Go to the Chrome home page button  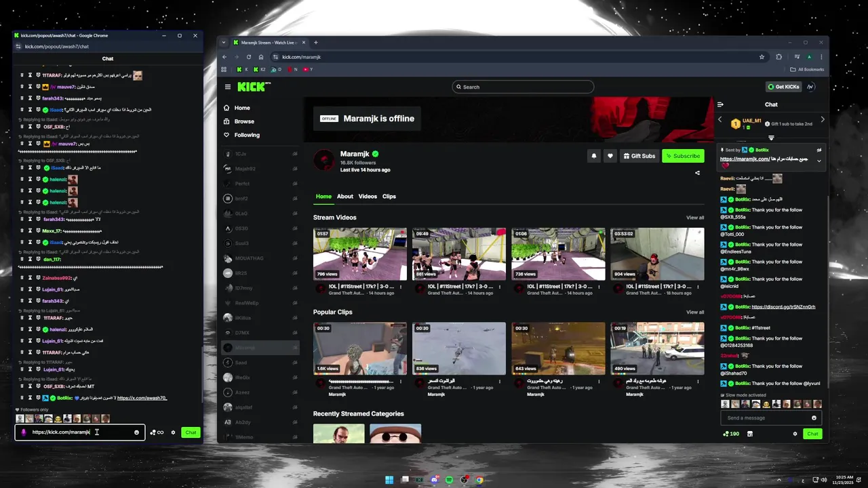261,57
